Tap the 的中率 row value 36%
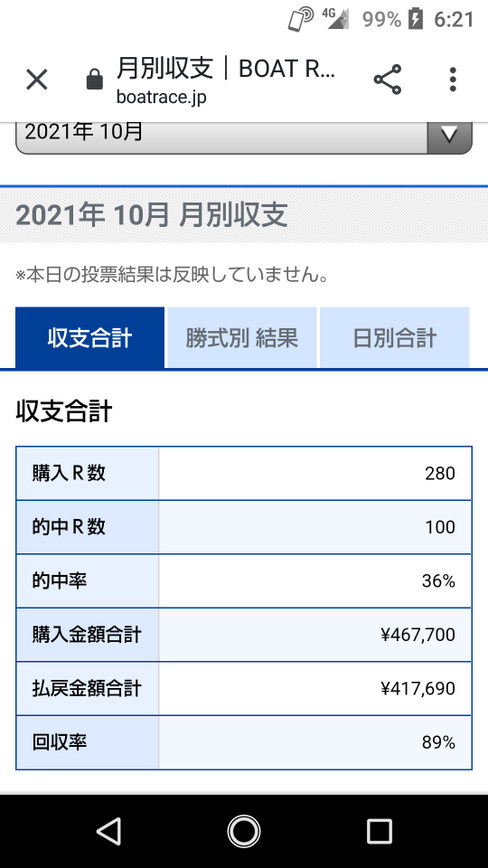The width and height of the screenshot is (488, 868). coord(438,580)
